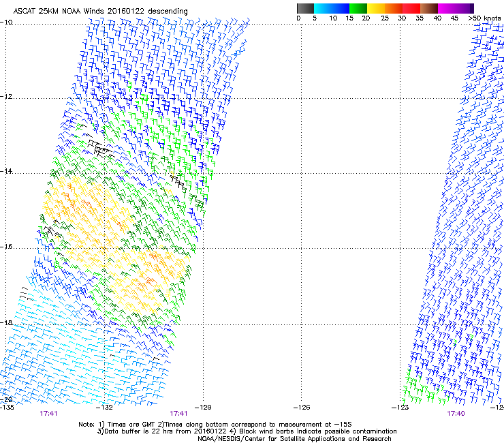Click the -14 latitude axis label
Image resolution: width=504 pixels, height=443 pixels.
click(x=6, y=171)
